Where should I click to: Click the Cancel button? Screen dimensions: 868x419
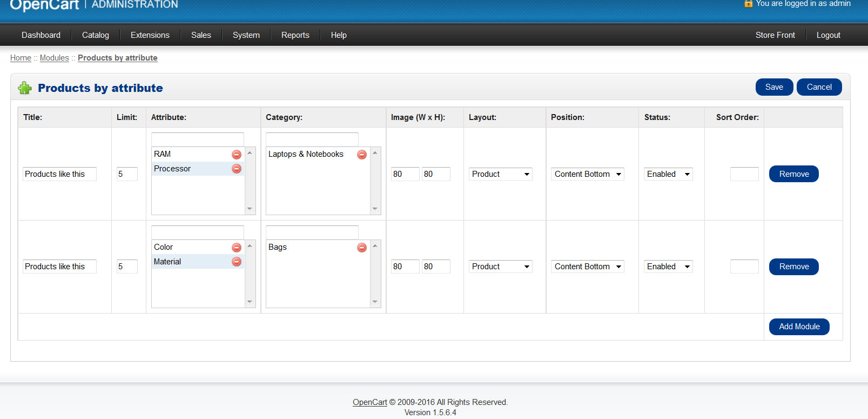tap(819, 87)
